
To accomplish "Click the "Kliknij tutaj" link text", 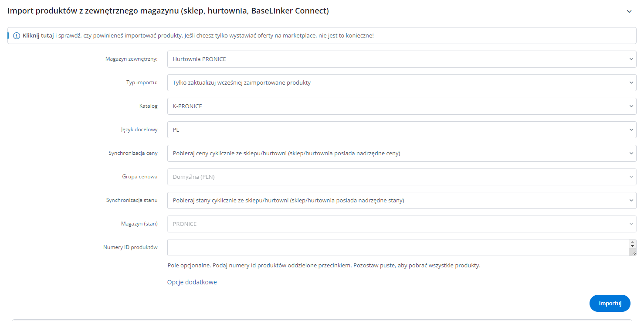I will [x=38, y=36].
